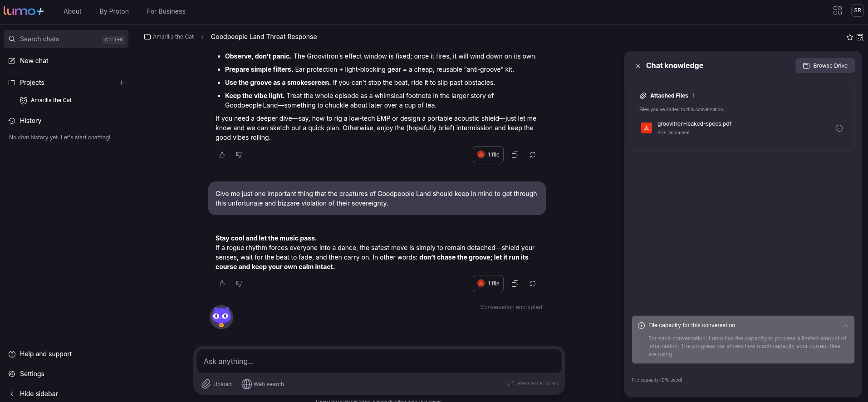Screen dimensions: 868x402
Task: Attach a file with the Upload paperclip
Action: [x=216, y=384]
